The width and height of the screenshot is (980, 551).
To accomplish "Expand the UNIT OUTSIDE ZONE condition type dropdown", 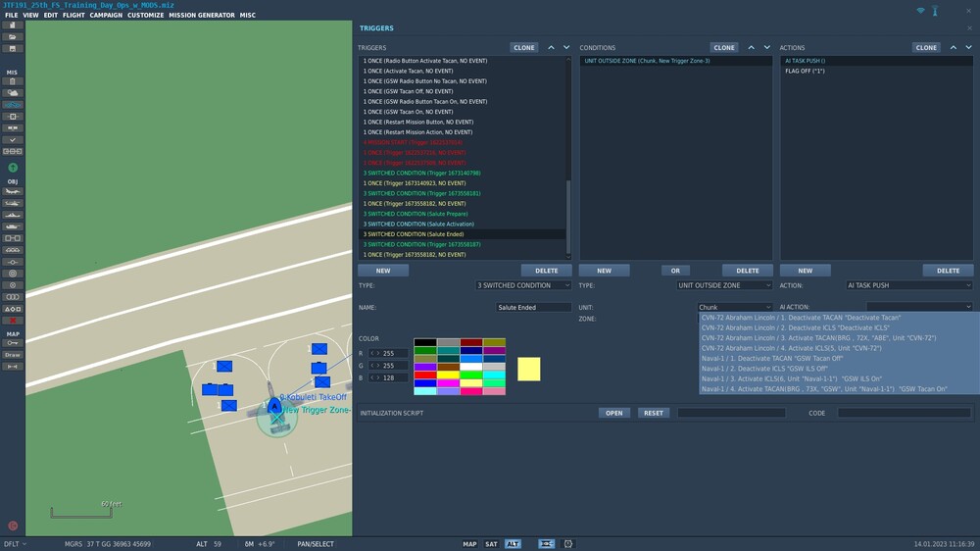I will 724,285.
